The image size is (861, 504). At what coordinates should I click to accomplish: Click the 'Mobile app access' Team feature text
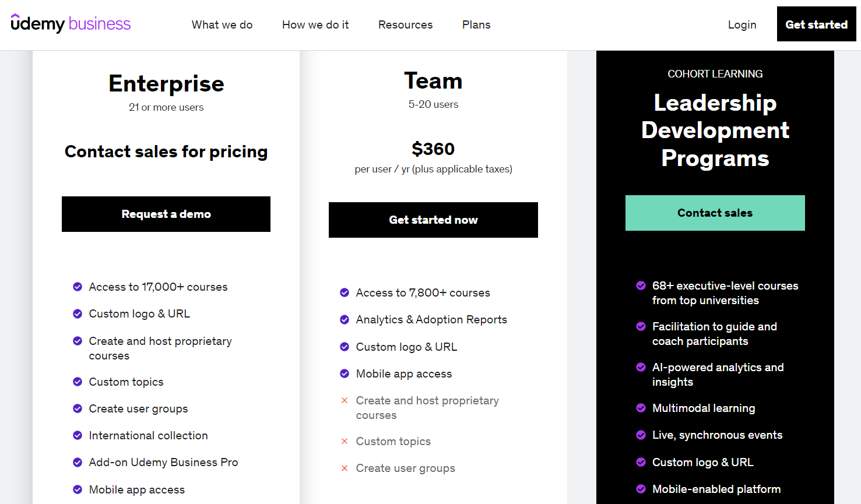pos(404,373)
